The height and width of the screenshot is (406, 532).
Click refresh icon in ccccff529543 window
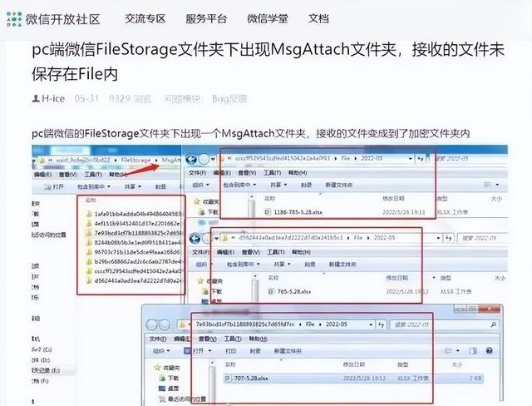point(421,158)
